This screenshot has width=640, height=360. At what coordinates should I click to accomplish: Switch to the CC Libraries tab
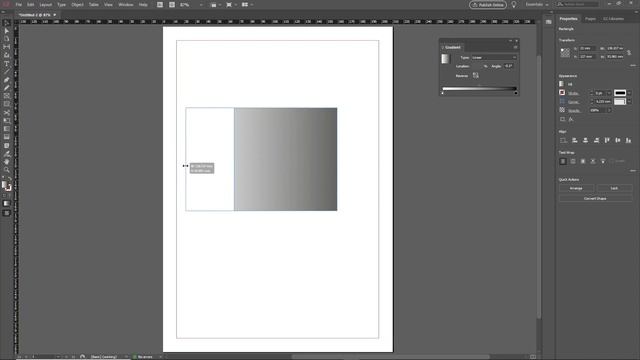[613, 19]
